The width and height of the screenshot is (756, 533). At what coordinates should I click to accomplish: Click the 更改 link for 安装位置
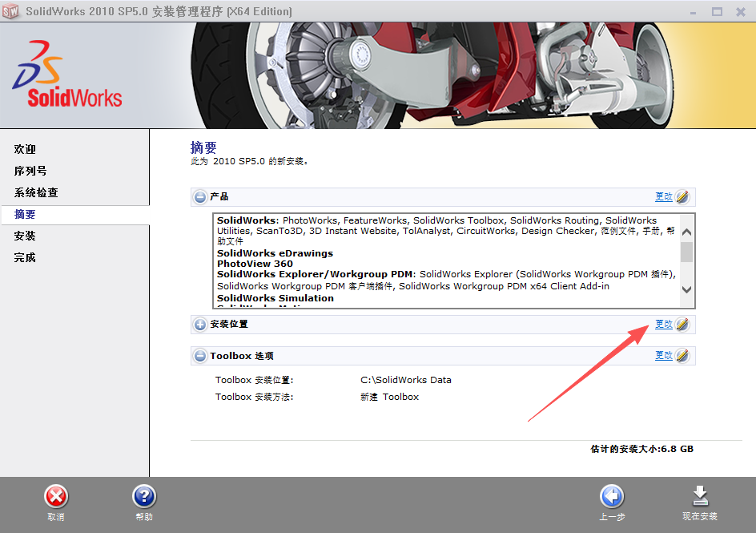[x=662, y=324]
